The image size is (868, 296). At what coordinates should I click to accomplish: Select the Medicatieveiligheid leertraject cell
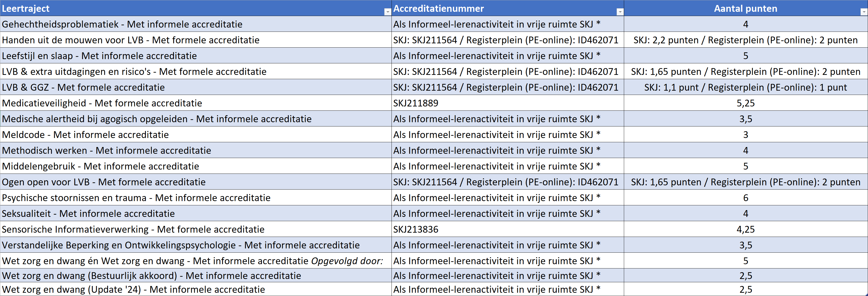click(x=196, y=103)
